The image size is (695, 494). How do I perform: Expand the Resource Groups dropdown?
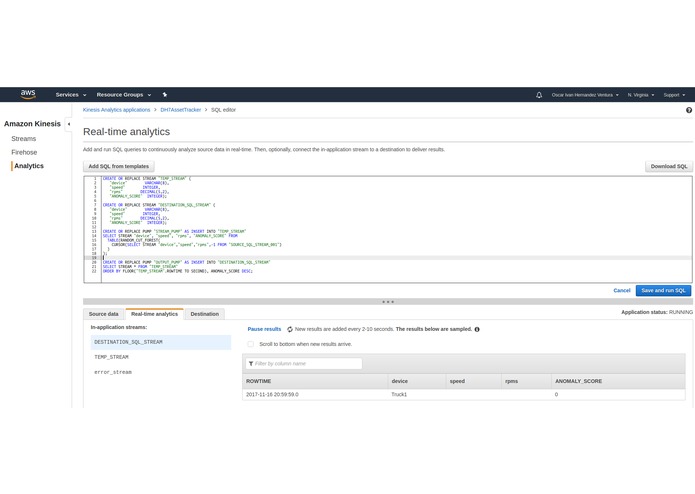pyautogui.click(x=124, y=95)
